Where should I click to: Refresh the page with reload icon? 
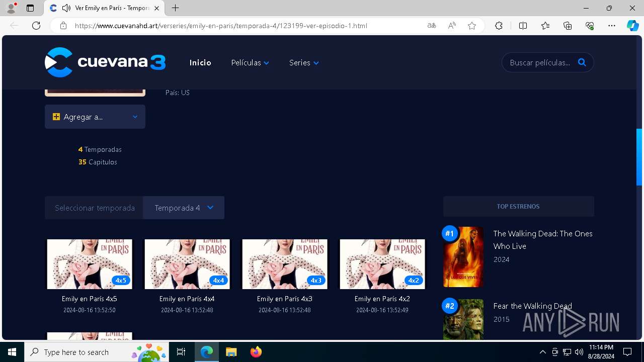pos(36,26)
